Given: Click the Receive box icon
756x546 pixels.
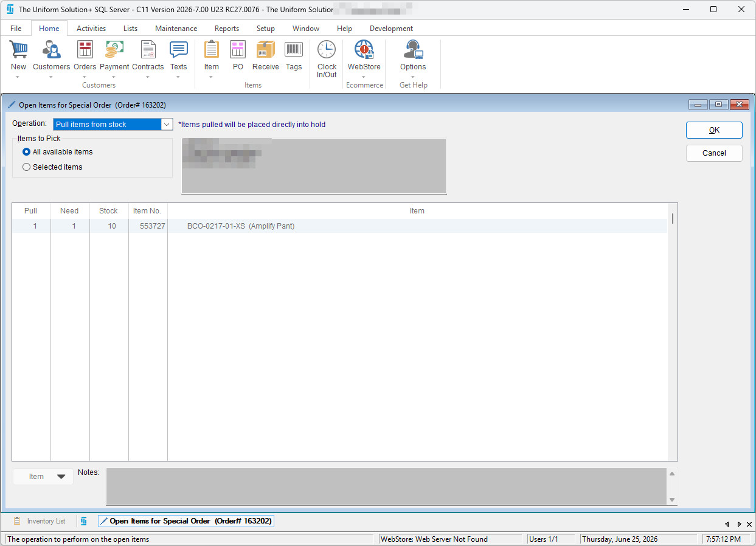Looking at the screenshot, I should click(266, 50).
